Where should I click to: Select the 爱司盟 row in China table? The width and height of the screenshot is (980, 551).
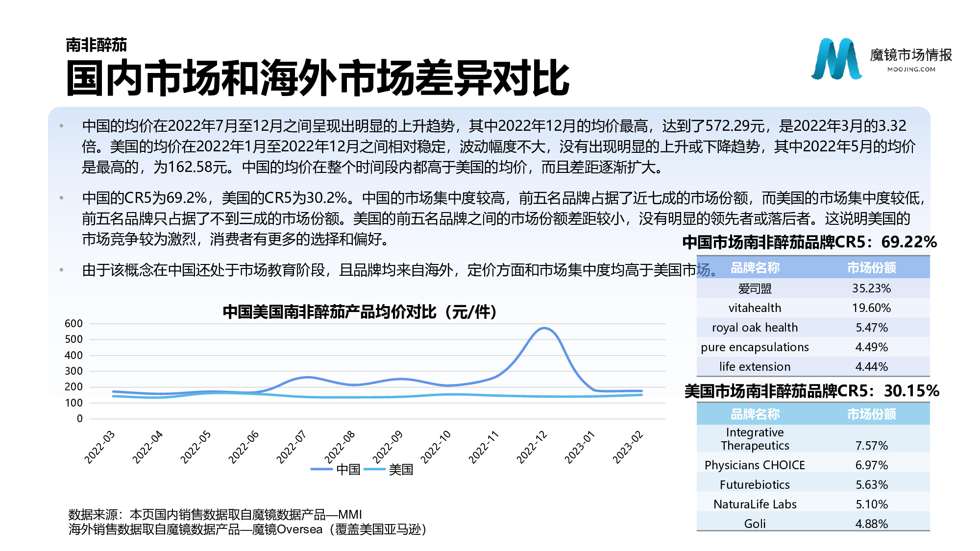(755, 288)
